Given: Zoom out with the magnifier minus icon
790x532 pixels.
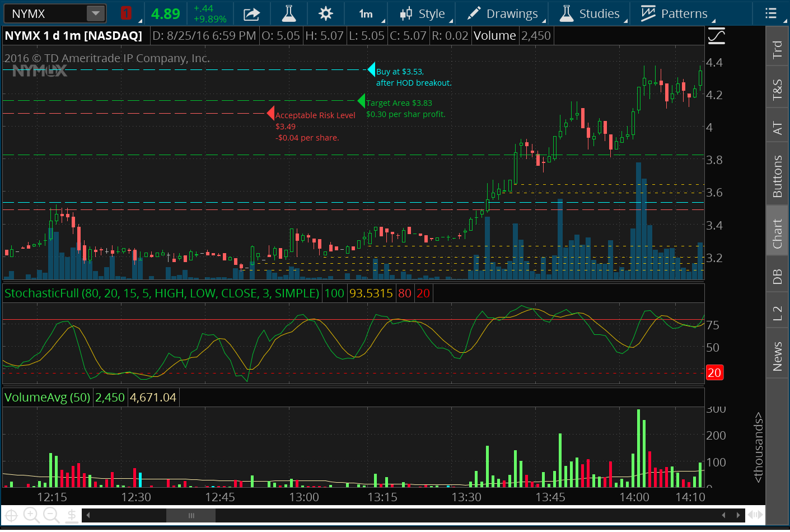Looking at the screenshot, I should point(52,515).
